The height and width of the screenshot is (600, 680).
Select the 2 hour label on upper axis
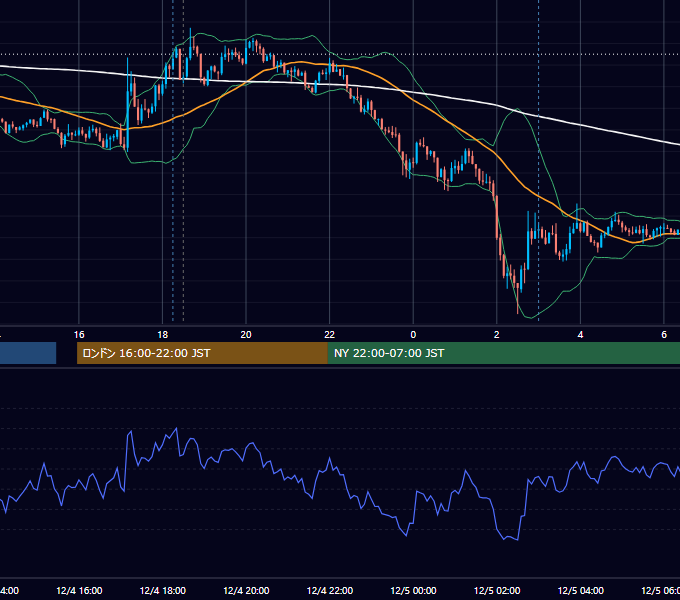pyautogui.click(x=497, y=335)
